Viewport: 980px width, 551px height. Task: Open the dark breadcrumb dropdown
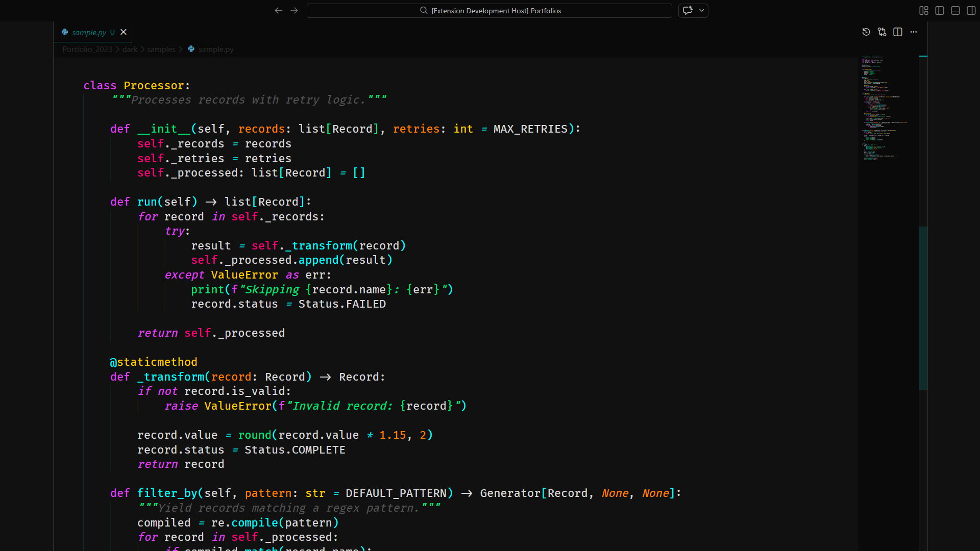coord(130,49)
